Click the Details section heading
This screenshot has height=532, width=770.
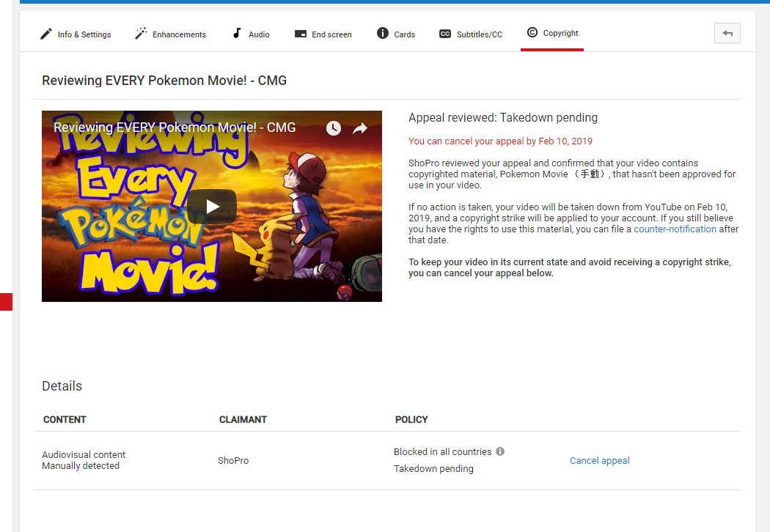tap(62, 386)
